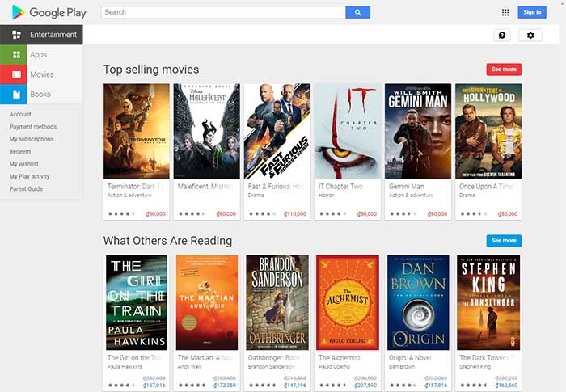Open the Stephen King Gunslinger cover
Viewport: 566px width, 392px height.
click(x=488, y=302)
